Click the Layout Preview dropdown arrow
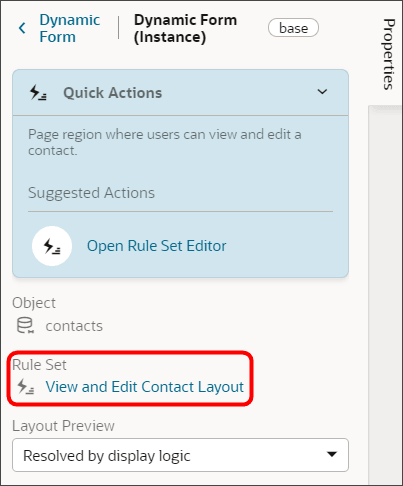The image size is (403, 486). point(332,455)
